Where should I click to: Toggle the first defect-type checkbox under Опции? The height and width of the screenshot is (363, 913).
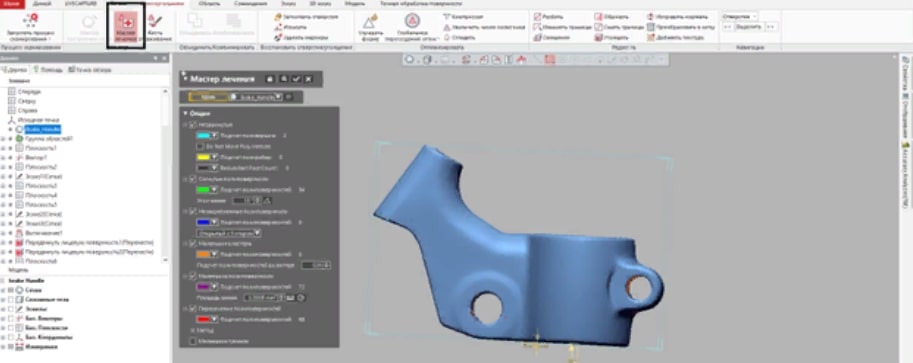click(x=193, y=125)
